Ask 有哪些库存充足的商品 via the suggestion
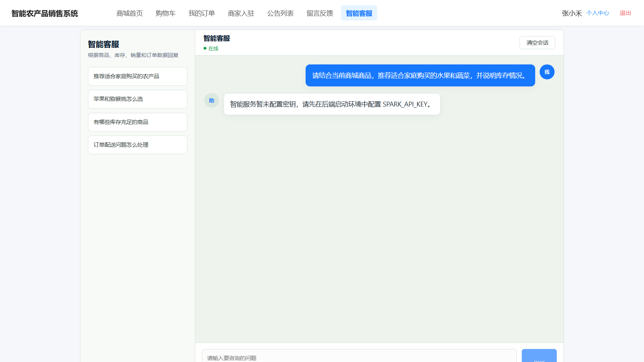Image resolution: width=644 pixels, height=362 pixels. (x=138, y=122)
